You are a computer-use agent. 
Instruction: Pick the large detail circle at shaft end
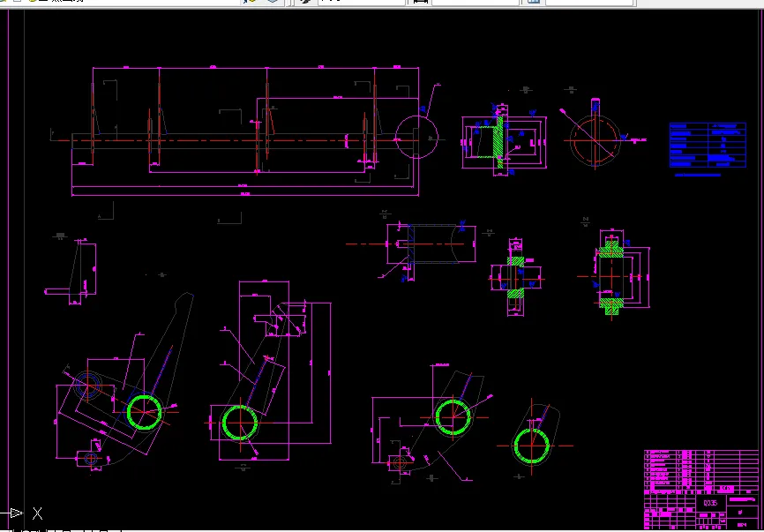click(x=416, y=138)
